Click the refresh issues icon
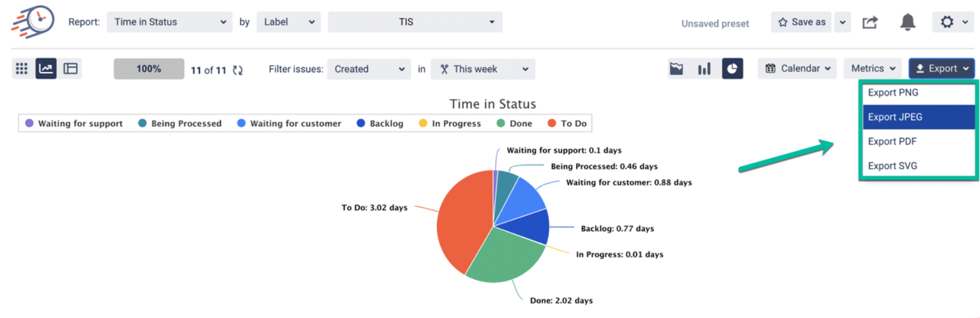Image resolution: width=980 pixels, height=318 pixels. click(238, 70)
